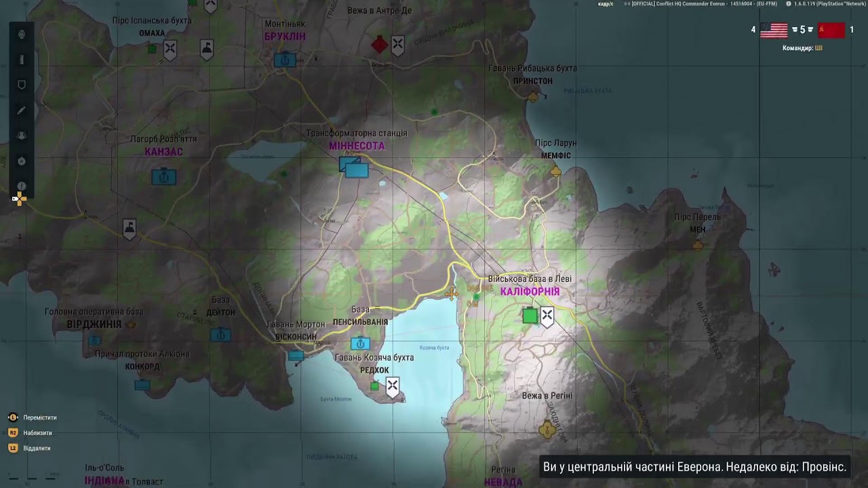
Task: Click the orange harbor icon at ПРИНСТОН
Action: 533,97
